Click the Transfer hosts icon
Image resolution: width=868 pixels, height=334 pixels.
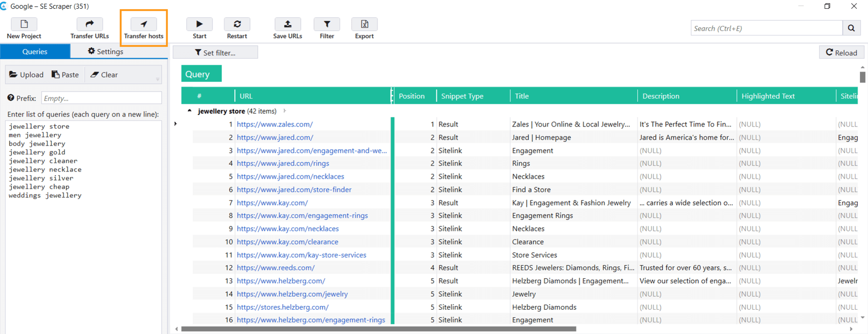144,24
